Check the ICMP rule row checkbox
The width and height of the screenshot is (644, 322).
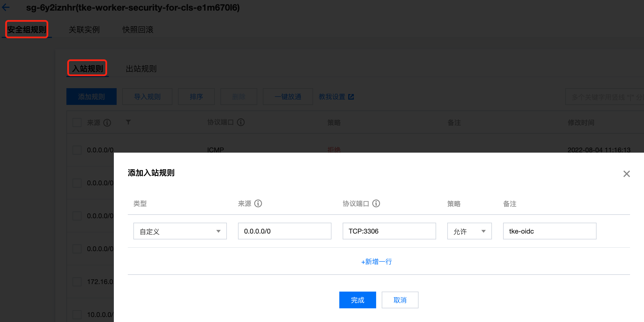click(x=77, y=150)
